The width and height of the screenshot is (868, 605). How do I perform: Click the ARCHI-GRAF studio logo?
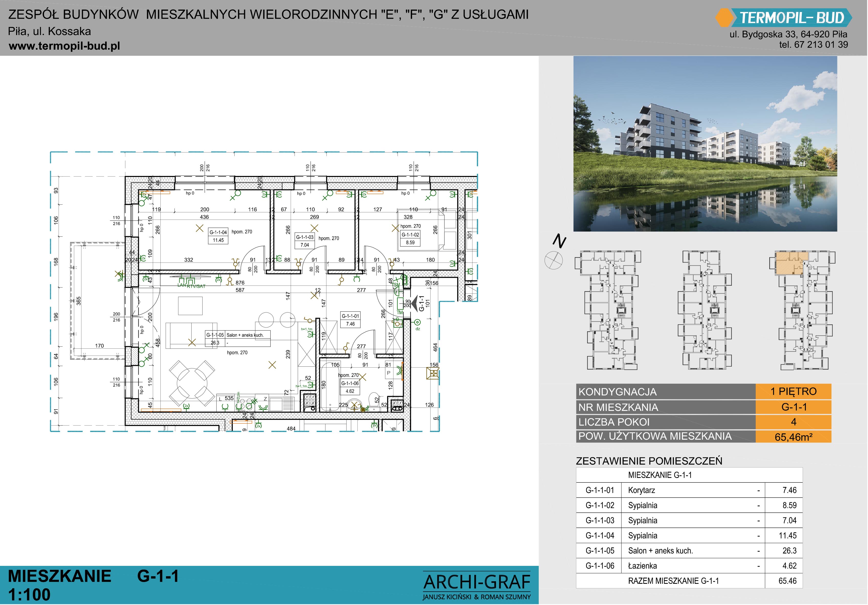[477, 586]
